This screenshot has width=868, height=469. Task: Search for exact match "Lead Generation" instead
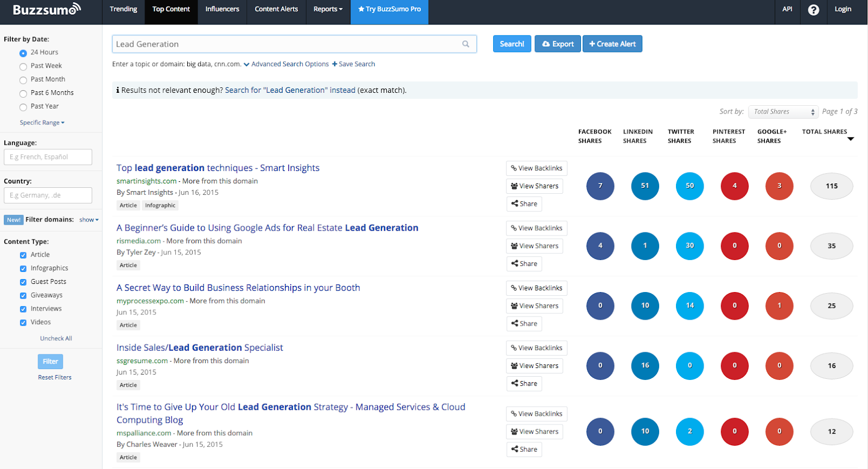tap(290, 90)
